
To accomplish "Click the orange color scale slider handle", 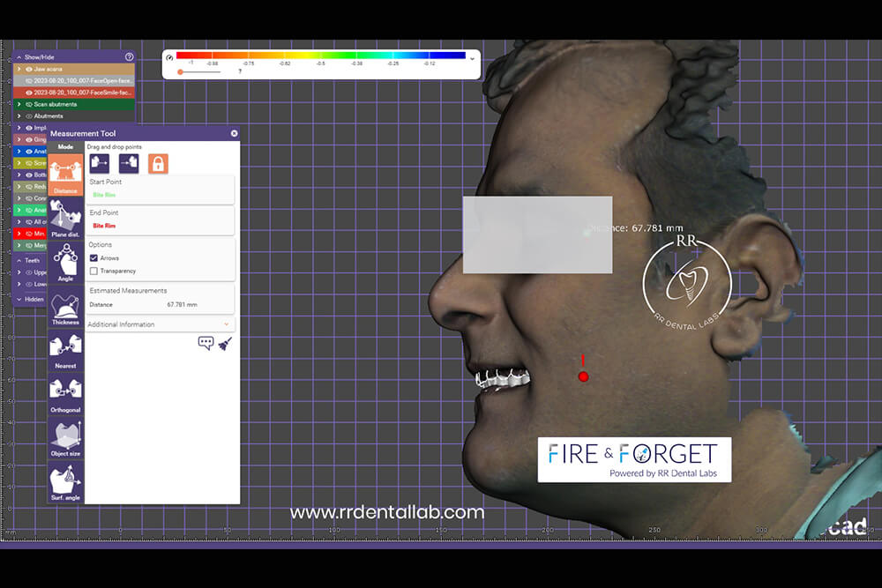I will tap(180, 71).
